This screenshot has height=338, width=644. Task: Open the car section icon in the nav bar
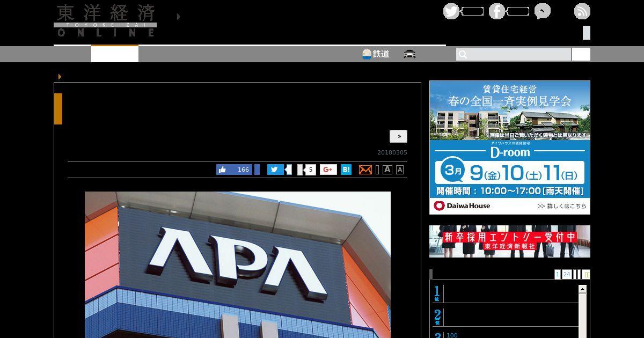coord(410,54)
